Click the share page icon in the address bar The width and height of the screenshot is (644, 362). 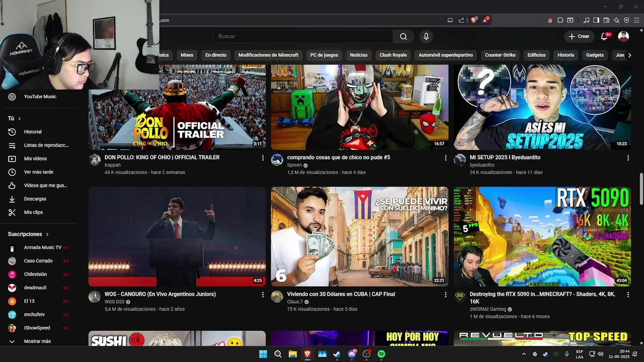pos(461,20)
